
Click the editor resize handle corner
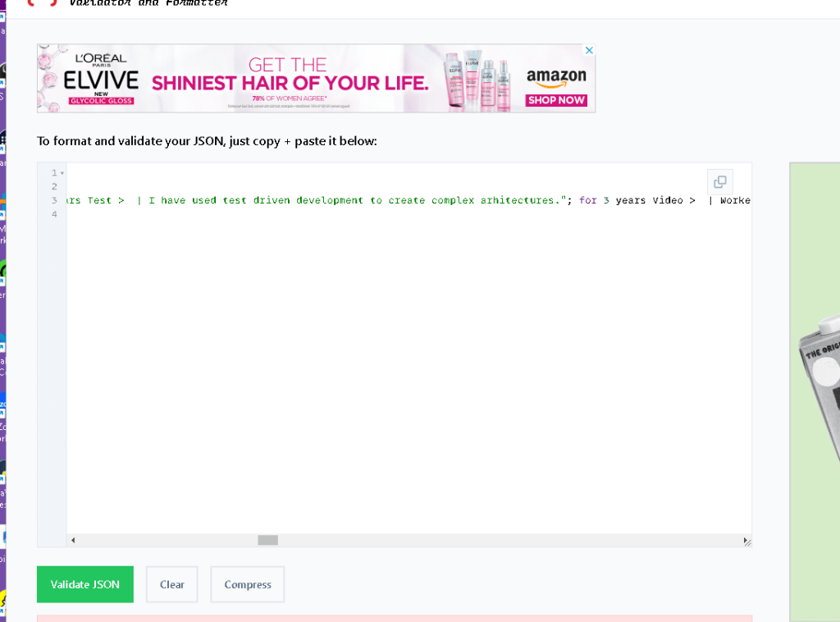click(748, 542)
